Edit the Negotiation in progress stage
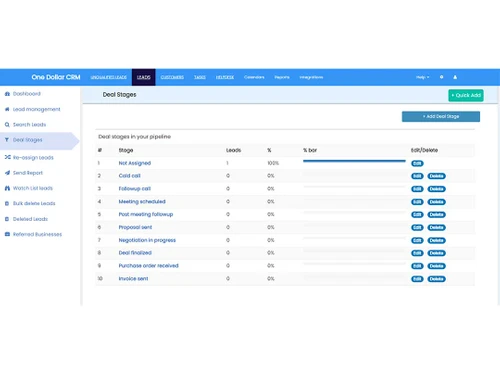The width and height of the screenshot is (500, 375). coord(417,240)
